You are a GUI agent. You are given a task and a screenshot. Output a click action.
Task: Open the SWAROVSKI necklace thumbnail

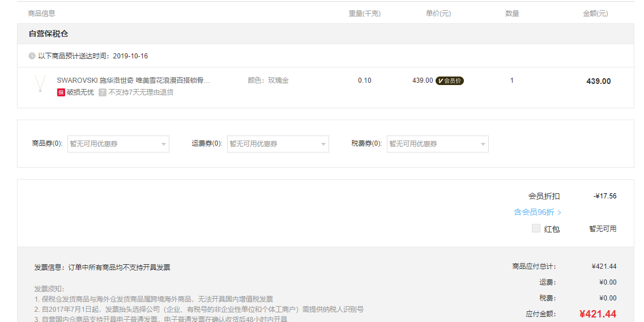(40, 83)
